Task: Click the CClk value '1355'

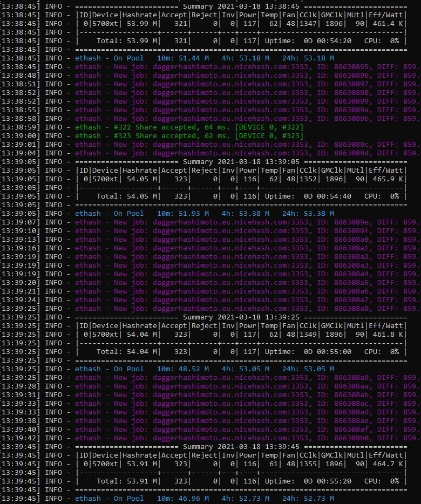Action: pyautogui.click(x=308, y=464)
